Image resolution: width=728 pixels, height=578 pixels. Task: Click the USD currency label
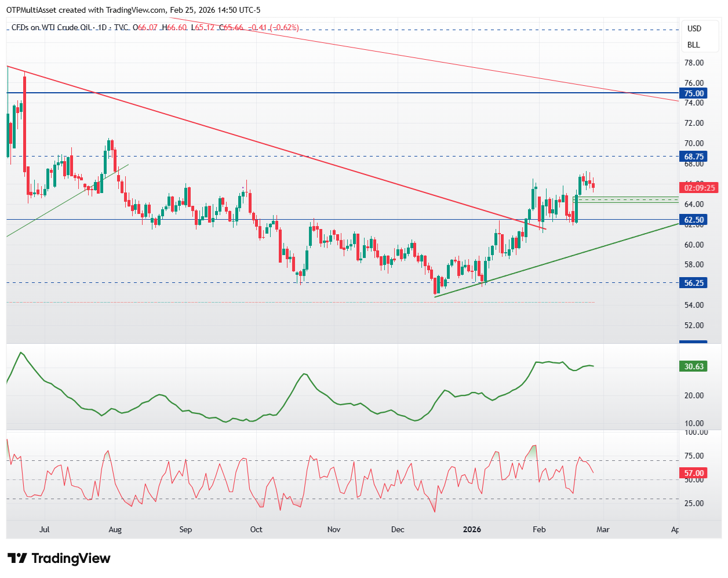click(694, 28)
